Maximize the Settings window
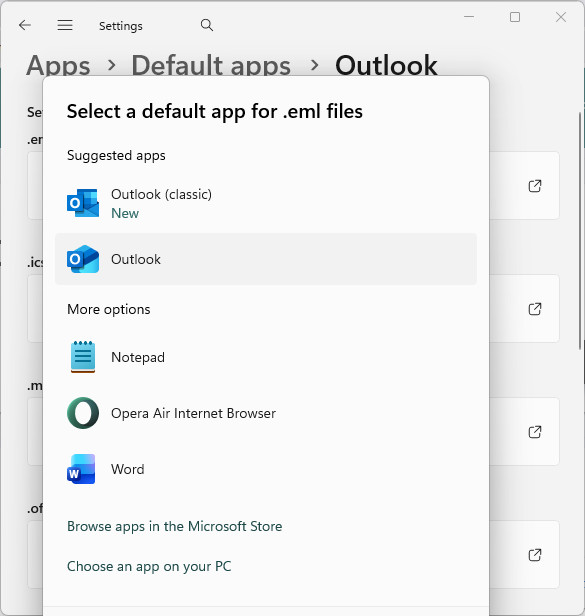 click(515, 17)
